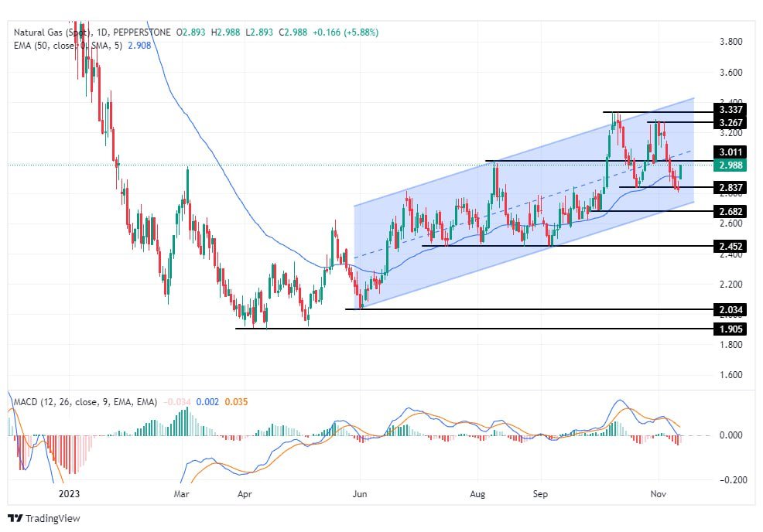Click the 3.267 price level label

tap(730, 124)
